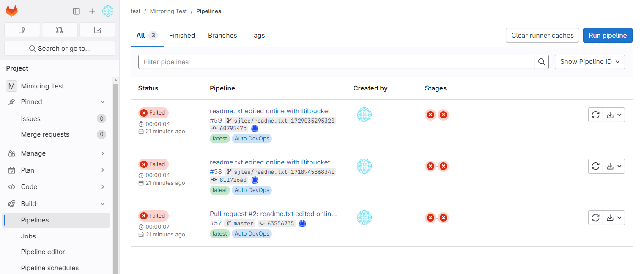The height and width of the screenshot is (274, 644).
Task: Open Mirroring Test project name in sidebar
Action: pos(43,86)
